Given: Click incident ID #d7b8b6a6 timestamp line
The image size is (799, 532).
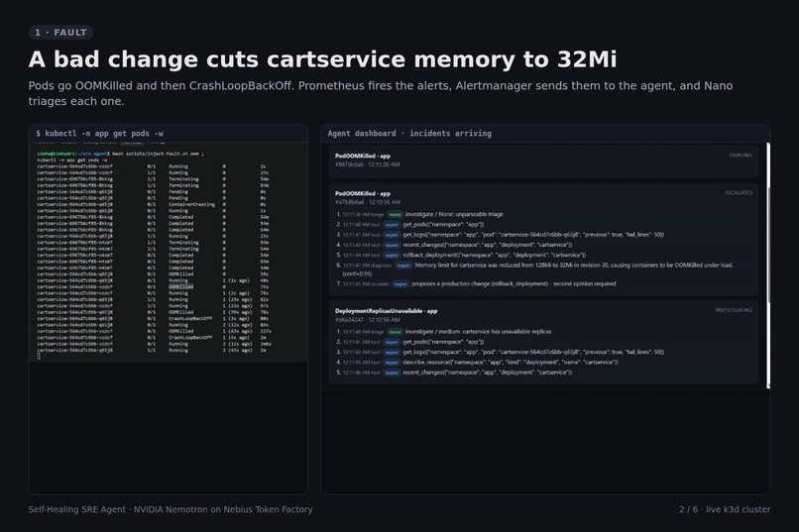Looking at the screenshot, I should pos(368,202).
